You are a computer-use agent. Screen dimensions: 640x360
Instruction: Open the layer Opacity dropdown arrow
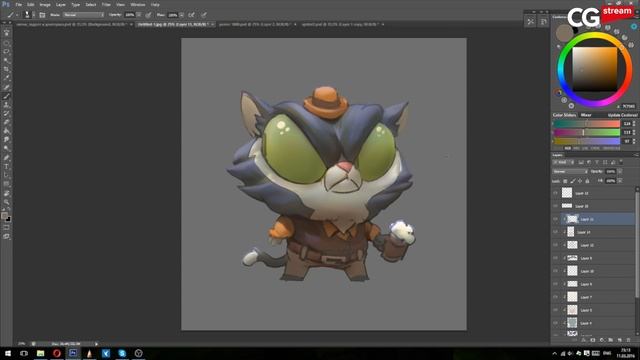pyautogui.click(x=620, y=171)
